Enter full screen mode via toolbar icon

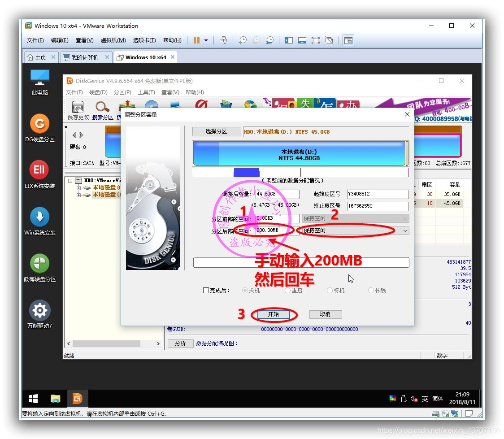(x=316, y=40)
